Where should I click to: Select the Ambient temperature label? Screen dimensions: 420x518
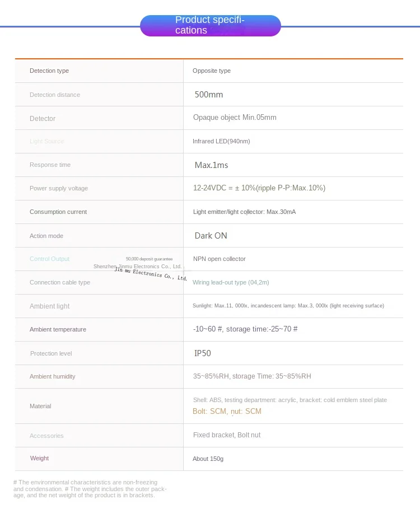click(x=58, y=329)
